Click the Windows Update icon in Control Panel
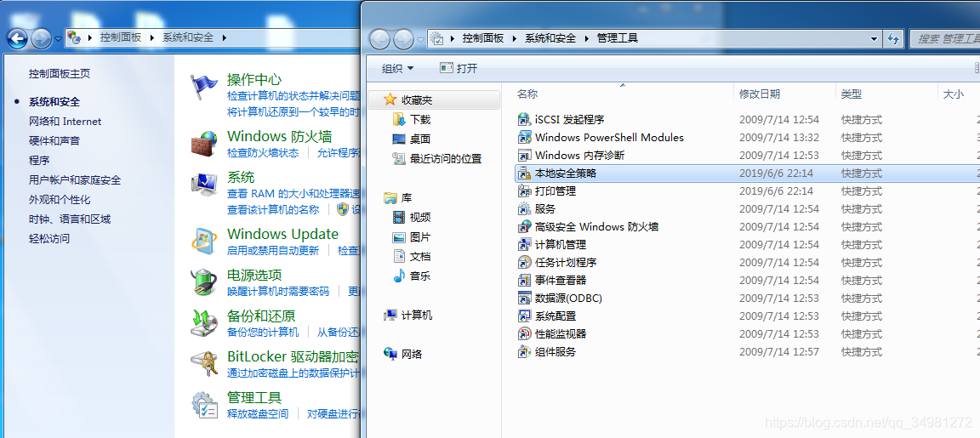This screenshot has height=438, width=980. 204,242
